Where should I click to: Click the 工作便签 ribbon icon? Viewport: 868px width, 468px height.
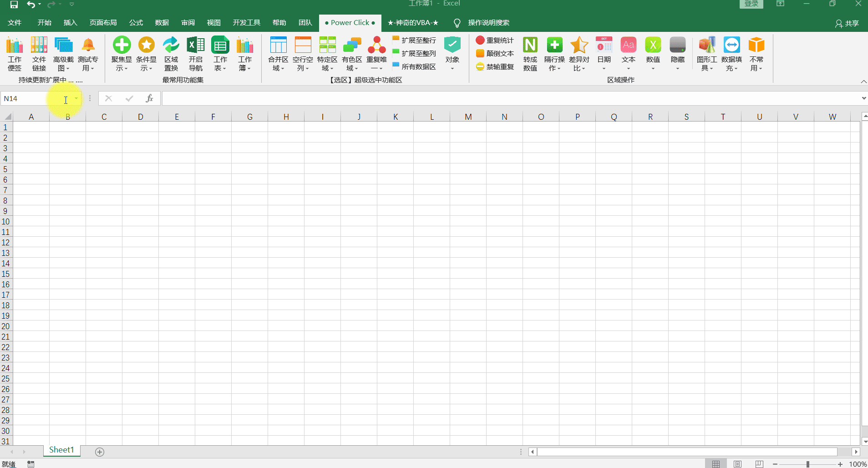click(x=15, y=54)
